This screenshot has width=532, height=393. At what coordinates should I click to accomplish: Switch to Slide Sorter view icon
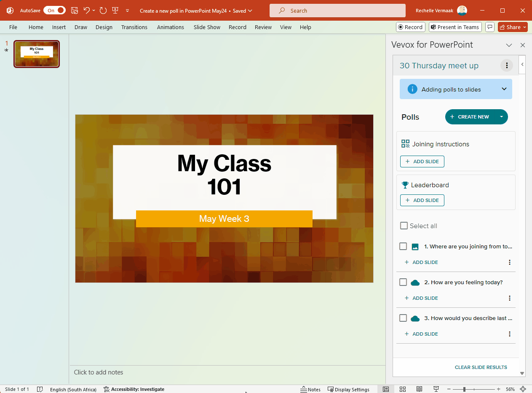tap(403, 389)
